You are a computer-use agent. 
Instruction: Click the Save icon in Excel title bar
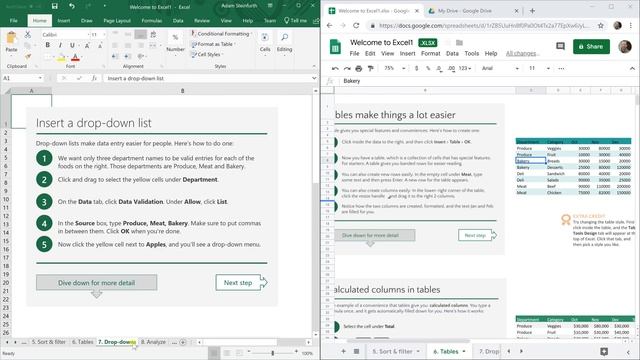pyautogui.click(x=55, y=6)
